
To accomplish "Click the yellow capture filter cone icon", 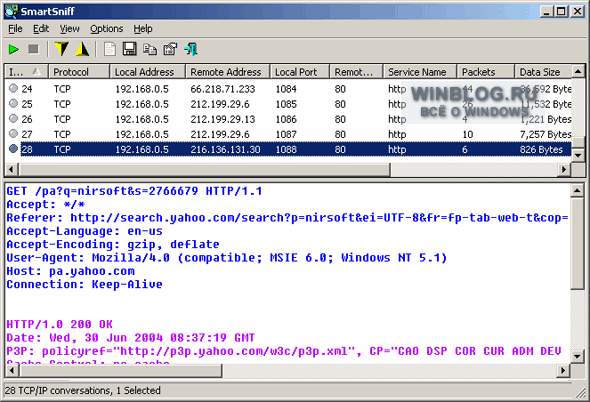I will [82, 49].
